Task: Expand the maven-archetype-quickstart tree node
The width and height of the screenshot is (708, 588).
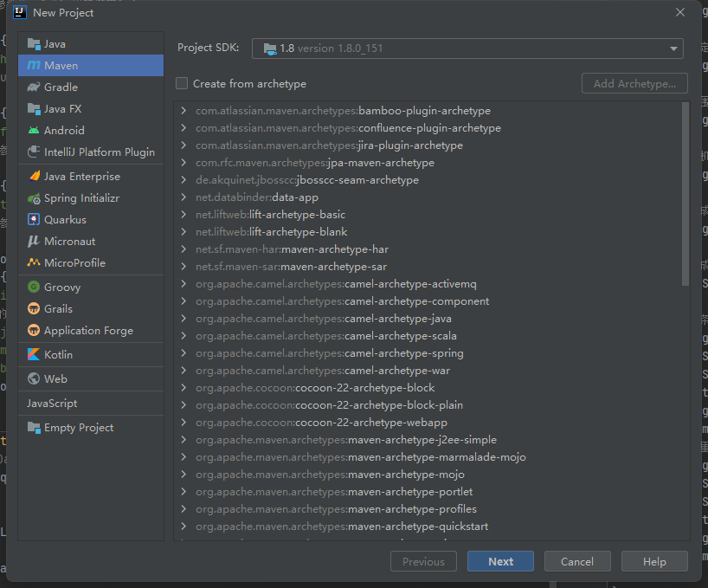Action: 183,527
